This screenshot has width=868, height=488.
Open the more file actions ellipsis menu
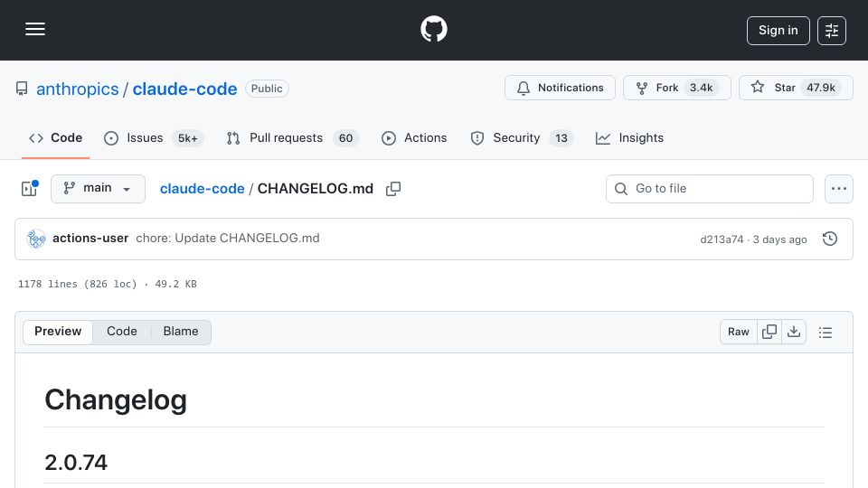point(839,189)
